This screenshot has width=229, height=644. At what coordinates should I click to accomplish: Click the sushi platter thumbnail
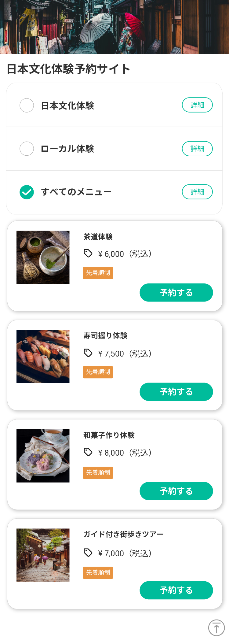pyautogui.click(x=43, y=357)
